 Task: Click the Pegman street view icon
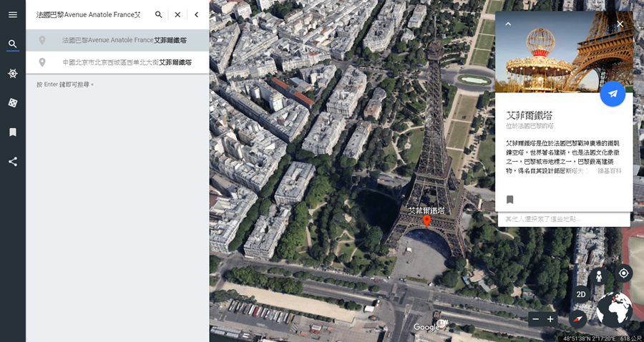(x=599, y=276)
